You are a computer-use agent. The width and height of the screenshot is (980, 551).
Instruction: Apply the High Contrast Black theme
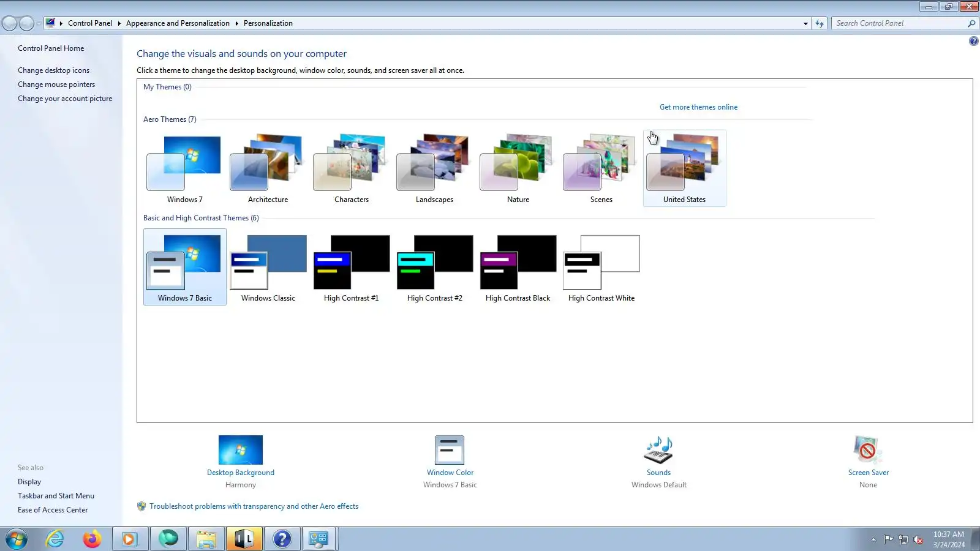pyautogui.click(x=518, y=267)
